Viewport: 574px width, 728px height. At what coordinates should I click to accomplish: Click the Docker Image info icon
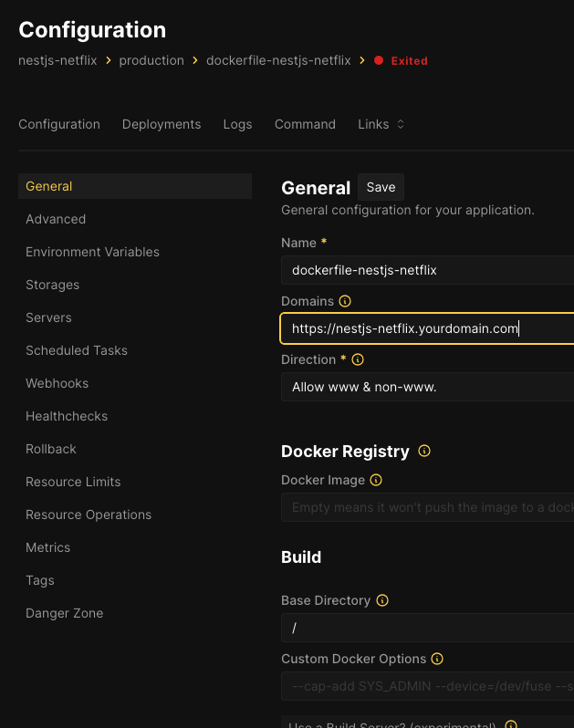tap(376, 480)
